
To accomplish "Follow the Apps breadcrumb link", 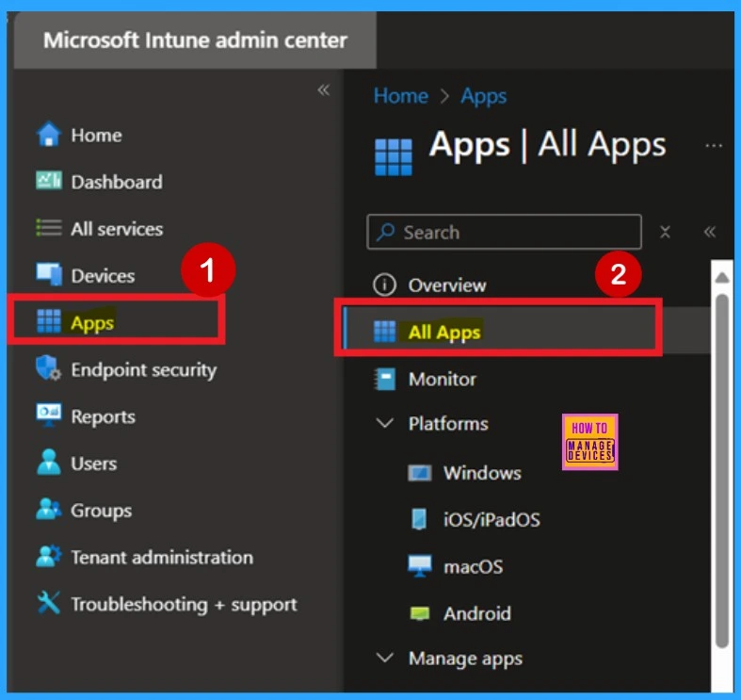I will (483, 96).
